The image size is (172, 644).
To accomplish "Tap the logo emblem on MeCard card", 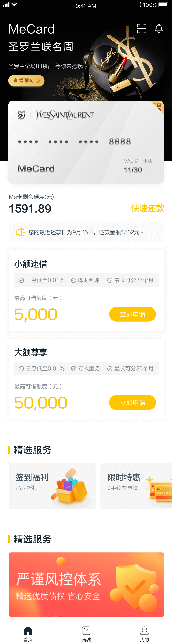I will tap(22, 115).
